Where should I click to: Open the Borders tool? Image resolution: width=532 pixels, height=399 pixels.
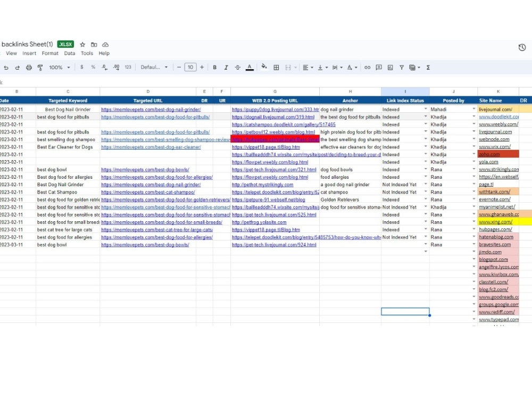pyautogui.click(x=276, y=68)
